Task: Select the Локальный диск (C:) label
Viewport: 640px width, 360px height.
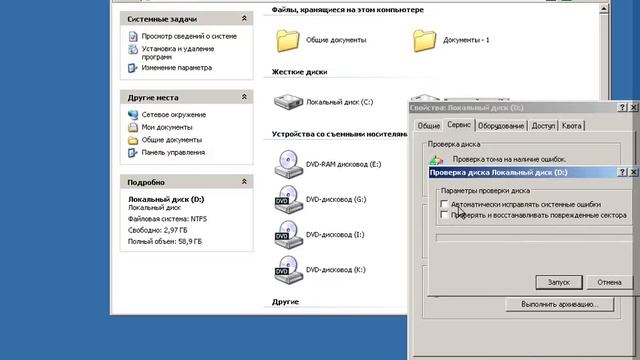Action: (340, 102)
